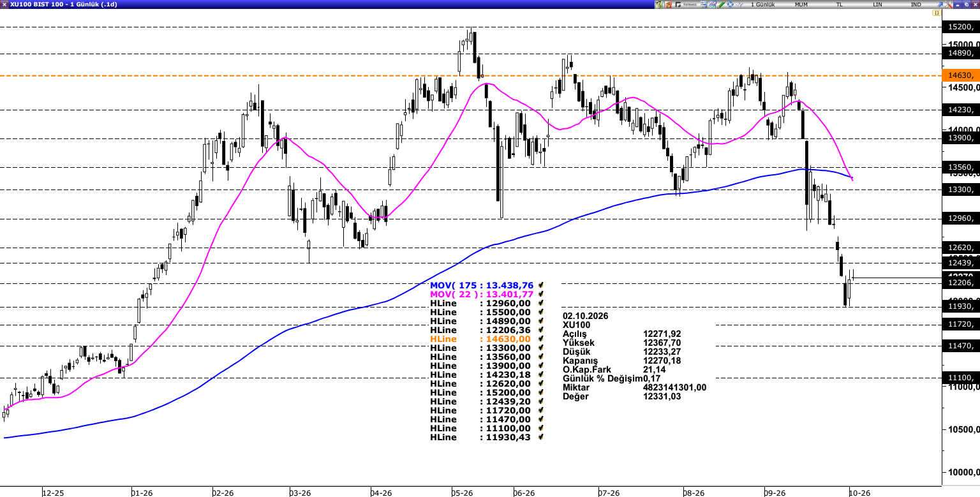The image size is (980, 497).
Task: Click the Kapanış value 12270,18
Action: [x=663, y=360]
